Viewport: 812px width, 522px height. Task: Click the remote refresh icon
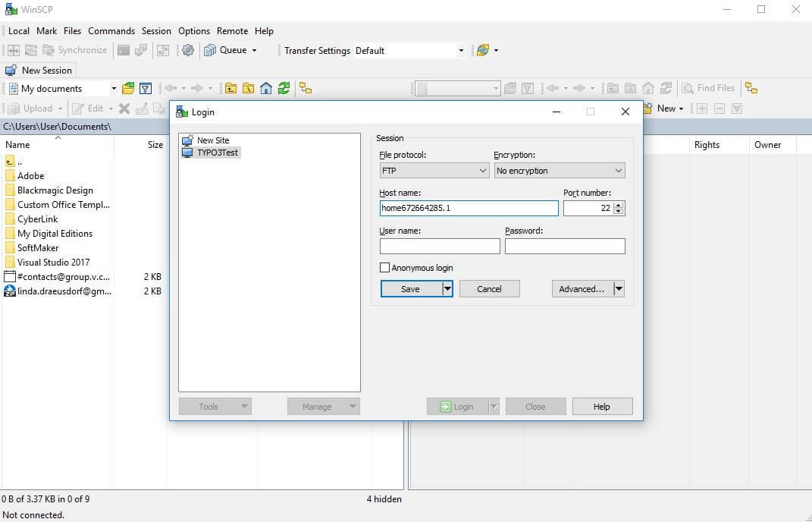click(x=666, y=89)
